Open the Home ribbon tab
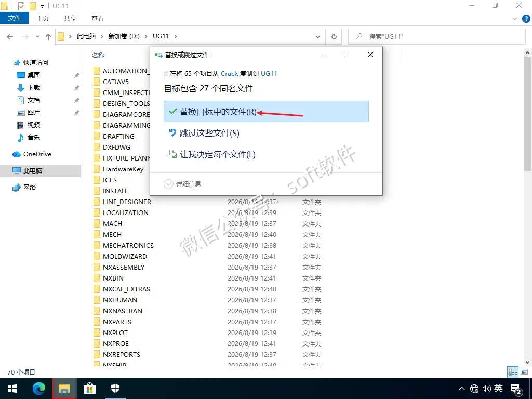The image size is (532, 399). [43, 18]
